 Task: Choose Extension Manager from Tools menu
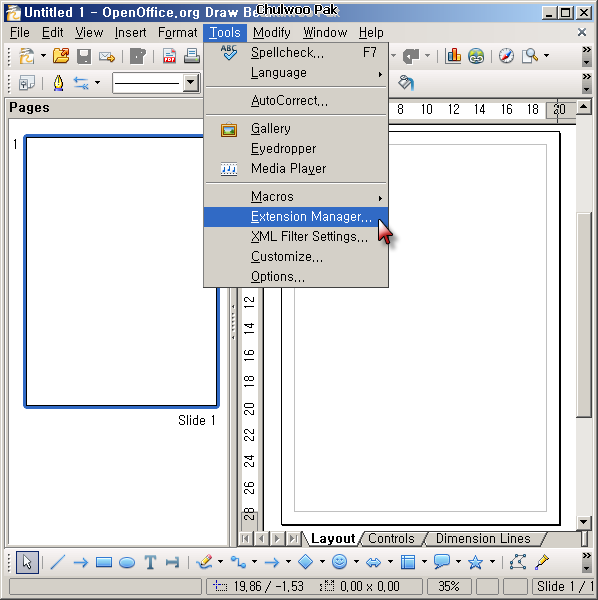point(296,217)
